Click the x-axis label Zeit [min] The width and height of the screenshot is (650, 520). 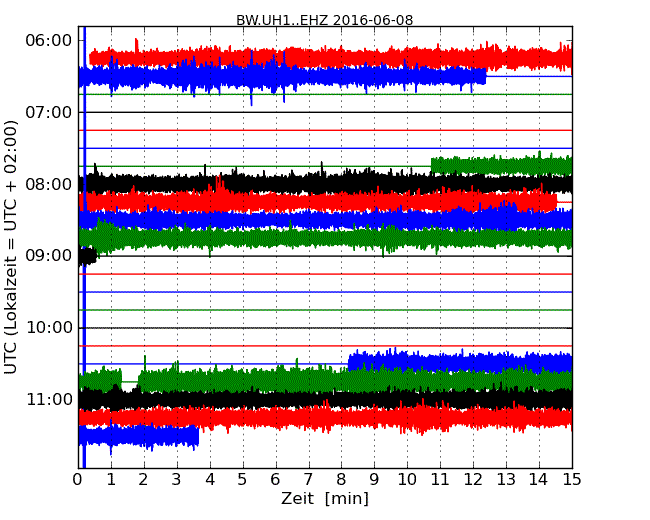pos(324,499)
